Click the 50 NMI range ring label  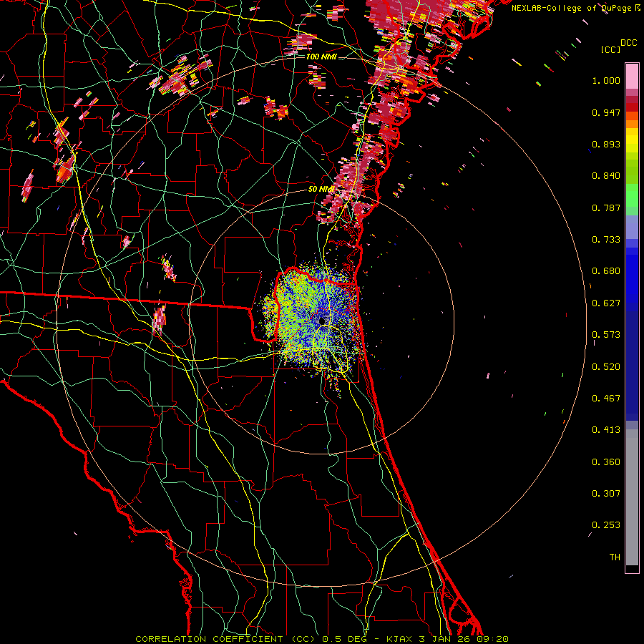click(x=321, y=190)
